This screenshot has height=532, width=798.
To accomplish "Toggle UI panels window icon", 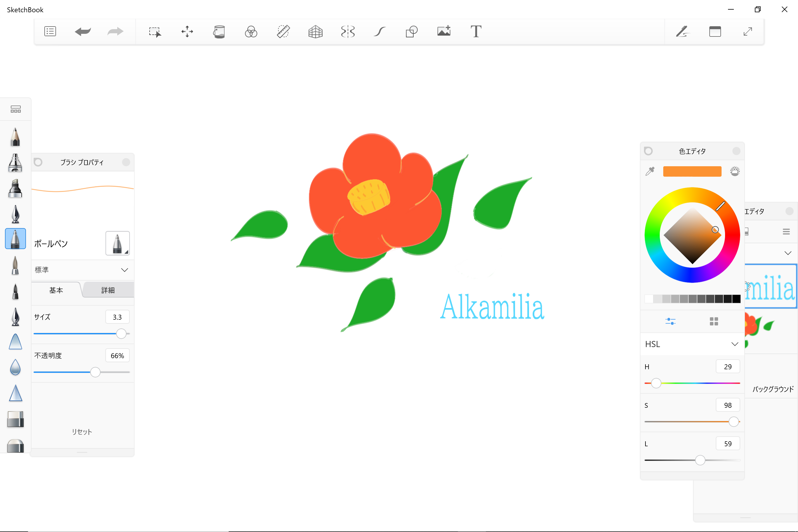I will (715, 32).
